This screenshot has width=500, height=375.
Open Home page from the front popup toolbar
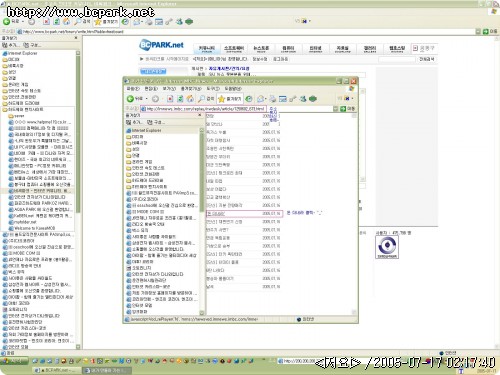coord(190,99)
